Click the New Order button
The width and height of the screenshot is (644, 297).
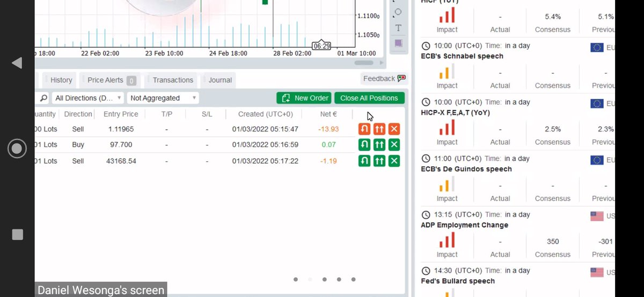(304, 98)
